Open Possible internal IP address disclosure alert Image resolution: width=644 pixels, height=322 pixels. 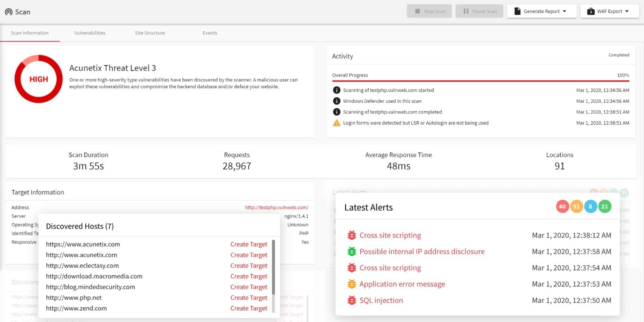click(x=422, y=251)
